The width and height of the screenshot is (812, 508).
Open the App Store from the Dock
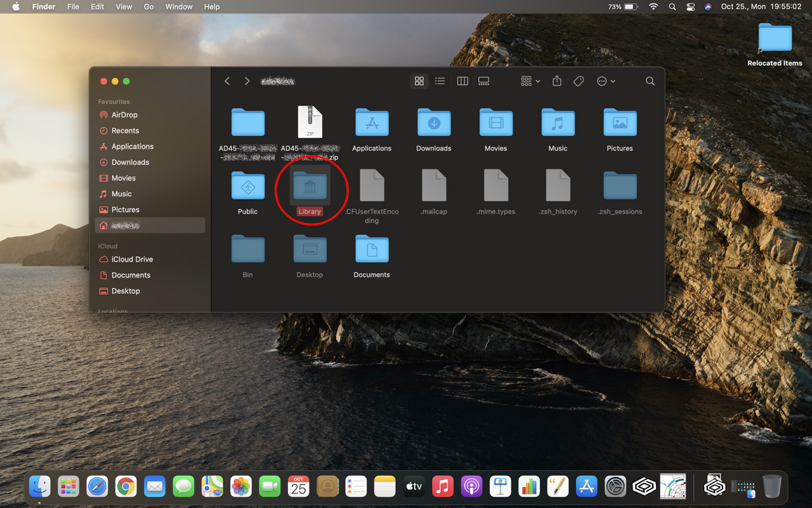pos(586,487)
